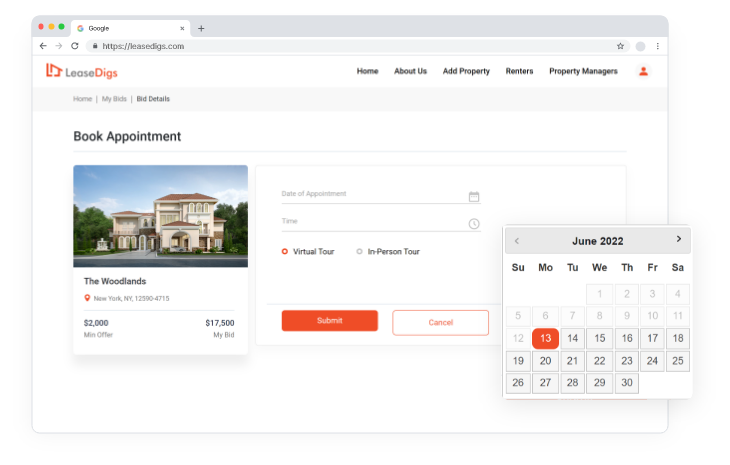Click the location pin icon

tap(87, 298)
